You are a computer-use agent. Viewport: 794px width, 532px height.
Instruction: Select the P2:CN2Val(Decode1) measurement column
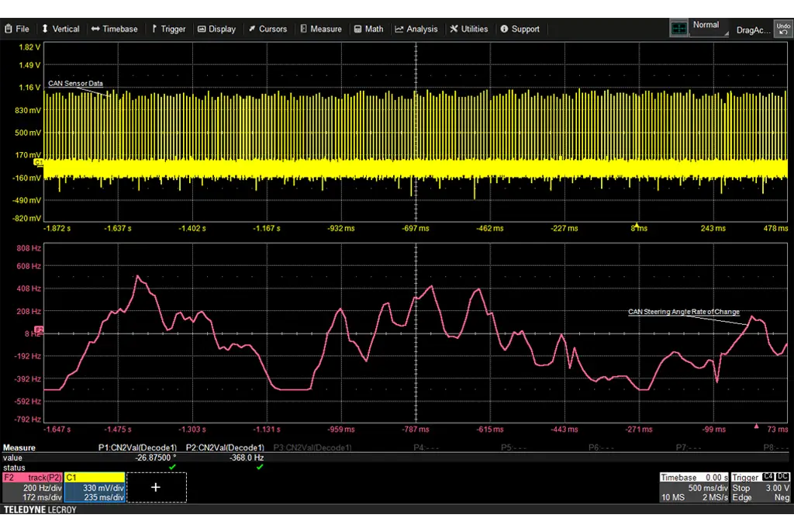(225, 448)
